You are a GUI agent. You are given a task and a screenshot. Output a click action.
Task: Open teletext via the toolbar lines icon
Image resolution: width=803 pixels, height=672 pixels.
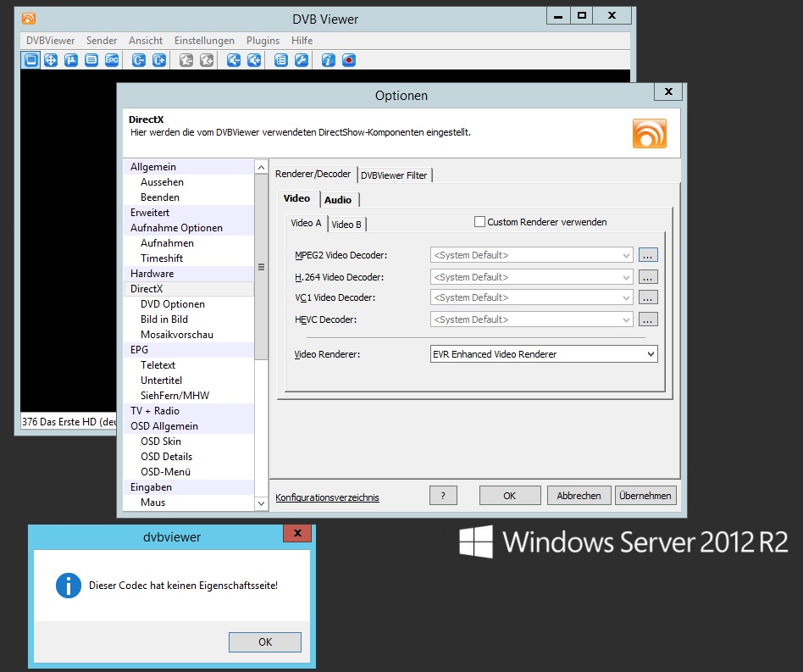(91, 60)
